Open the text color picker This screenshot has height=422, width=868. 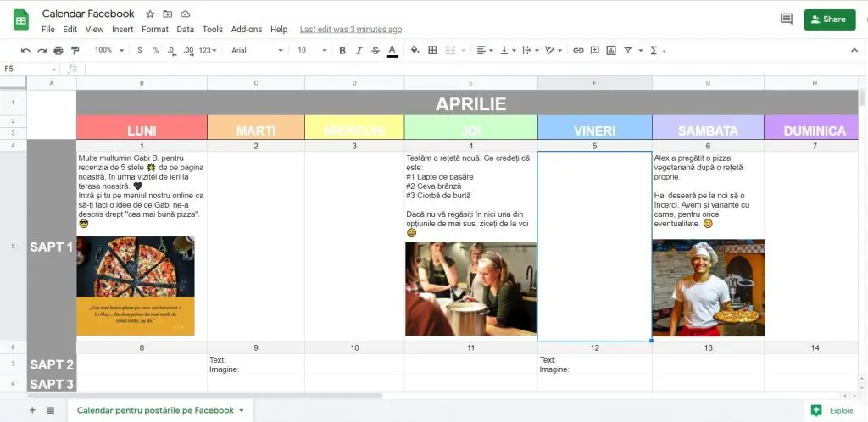tap(392, 50)
